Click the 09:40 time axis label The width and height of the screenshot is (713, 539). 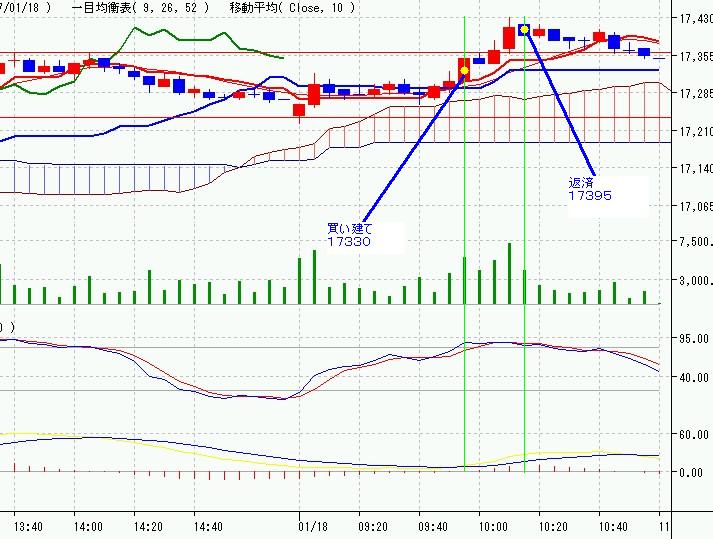pos(433,527)
